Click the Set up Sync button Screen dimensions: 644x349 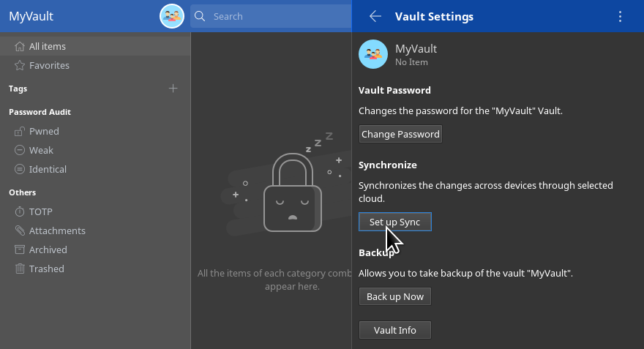395,222
